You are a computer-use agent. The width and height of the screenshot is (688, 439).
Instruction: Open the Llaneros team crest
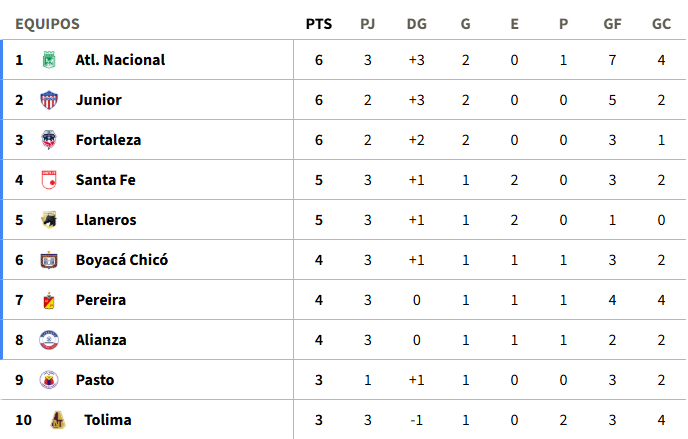coord(49,220)
